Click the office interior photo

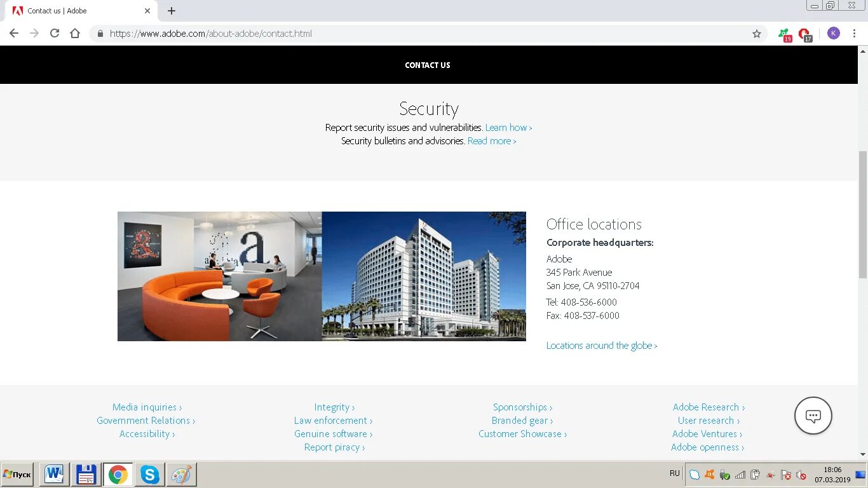point(220,276)
